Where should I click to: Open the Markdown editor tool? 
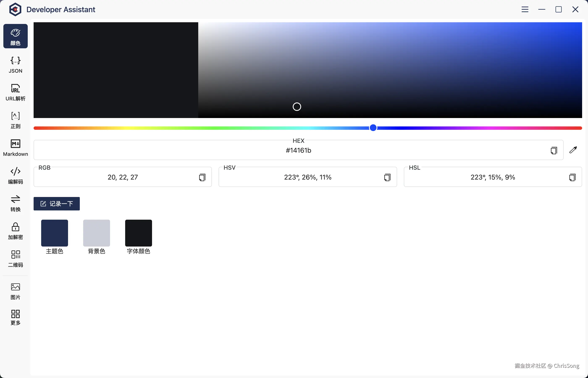pyautogui.click(x=16, y=148)
